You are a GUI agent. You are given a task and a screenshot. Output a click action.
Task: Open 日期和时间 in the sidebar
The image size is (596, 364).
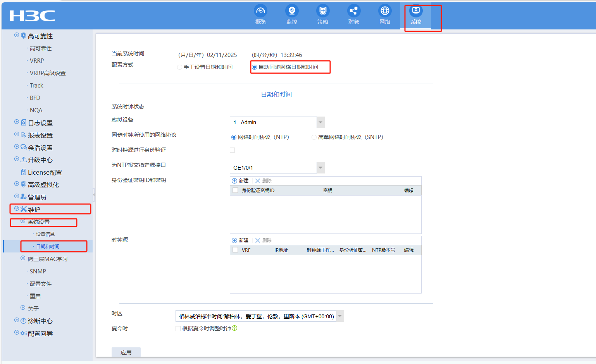(x=48, y=247)
